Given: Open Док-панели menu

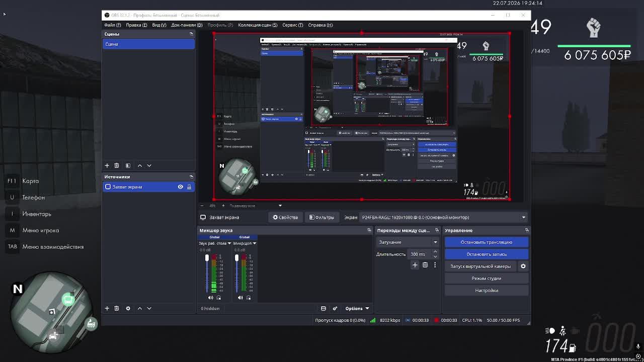Looking at the screenshot, I should [x=187, y=25].
